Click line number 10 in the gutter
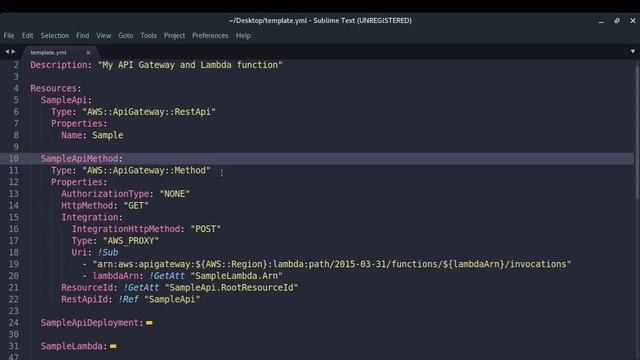The width and height of the screenshot is (640, 360). click(13, 159)
